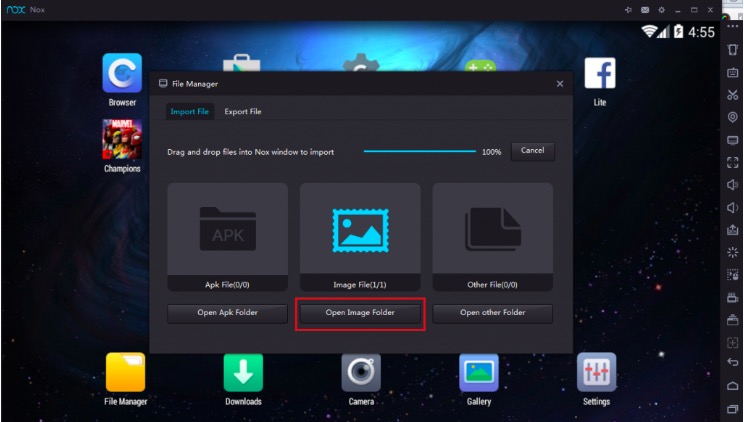Click the Wi-Fi status icon
744x422 pixels.
coord(649,32)
